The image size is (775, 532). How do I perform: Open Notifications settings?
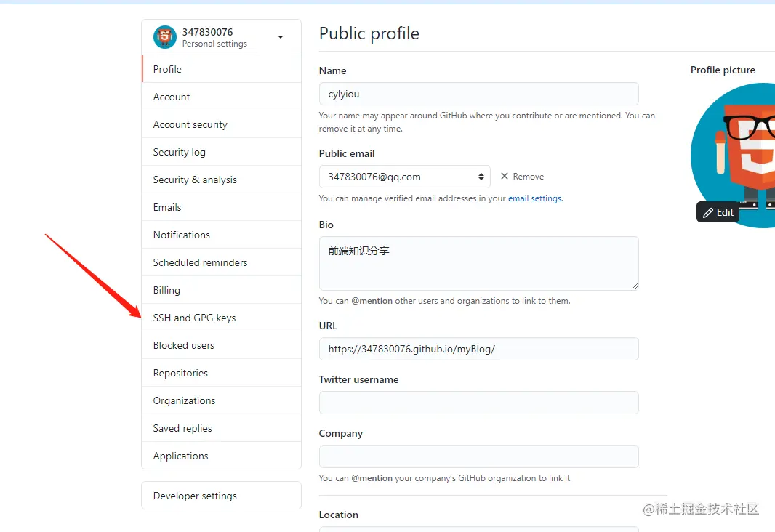pos(222,235)
